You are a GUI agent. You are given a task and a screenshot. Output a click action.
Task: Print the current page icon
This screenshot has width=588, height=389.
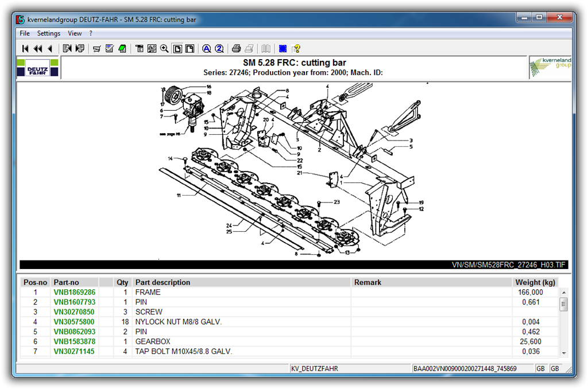click(236, 48)
